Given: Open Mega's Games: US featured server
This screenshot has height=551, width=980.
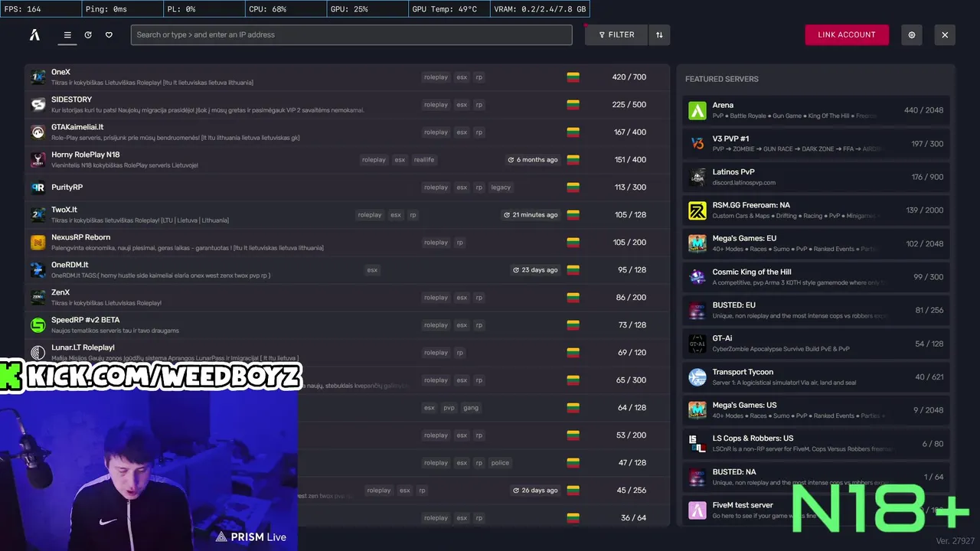Looking at the screenshot, I should point(816,410).
